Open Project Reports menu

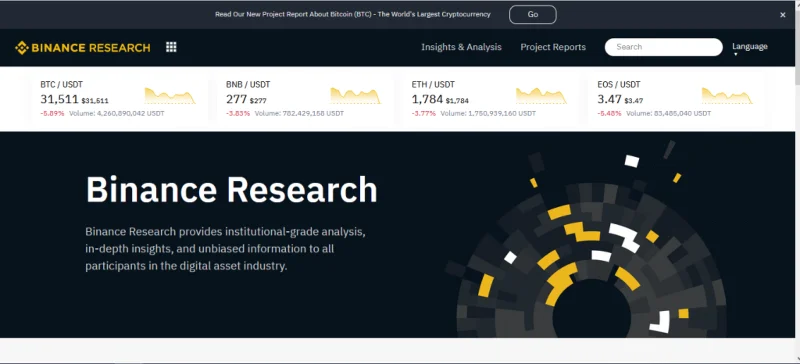click(553, 47)
